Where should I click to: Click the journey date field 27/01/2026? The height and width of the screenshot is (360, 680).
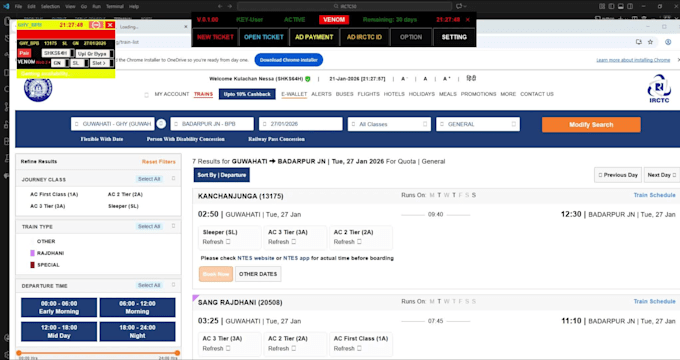coord(301,124)
